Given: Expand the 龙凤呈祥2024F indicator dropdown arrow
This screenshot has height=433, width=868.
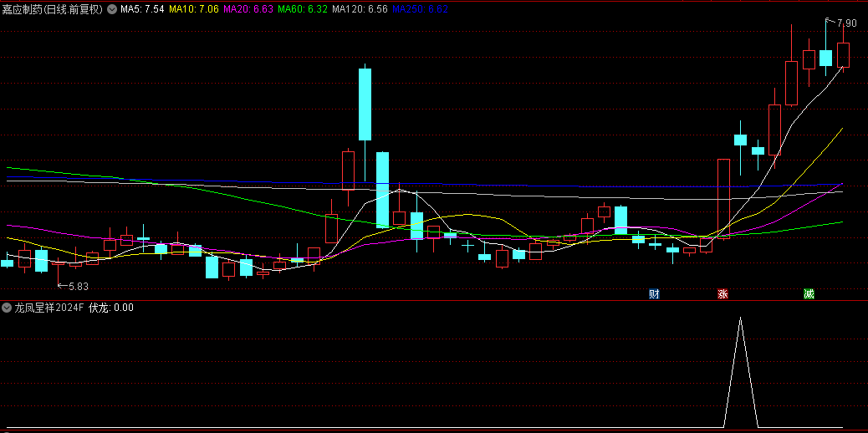Looking at the screenshot, I should coord(7,308).
